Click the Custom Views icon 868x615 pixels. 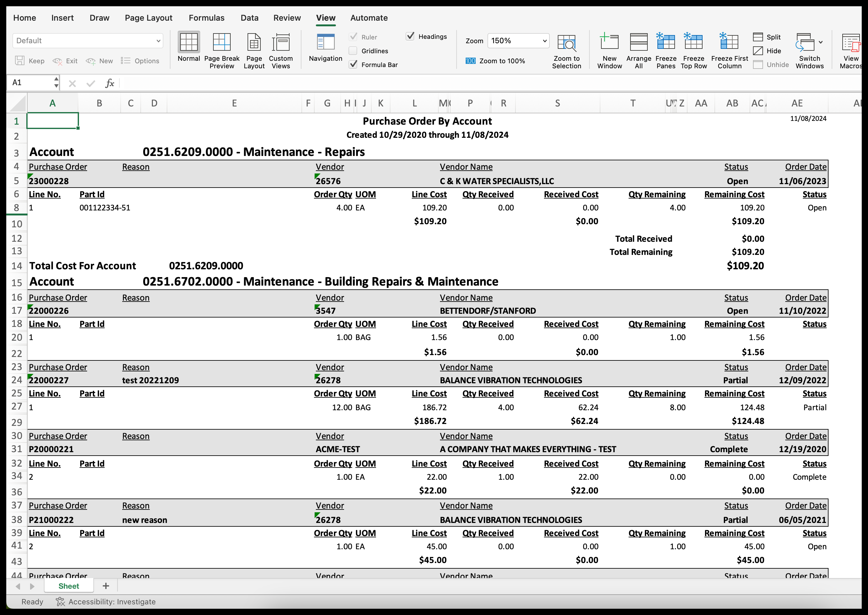(x=281, y=42)
